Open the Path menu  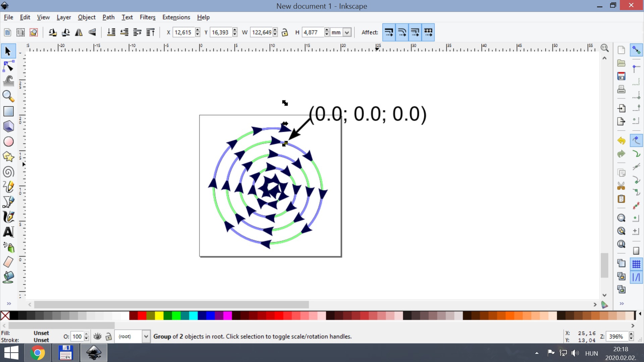coord(108,17)
